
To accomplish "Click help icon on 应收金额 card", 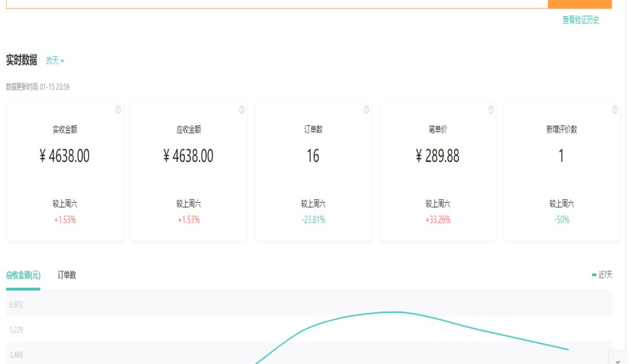I will pos(242,110).
